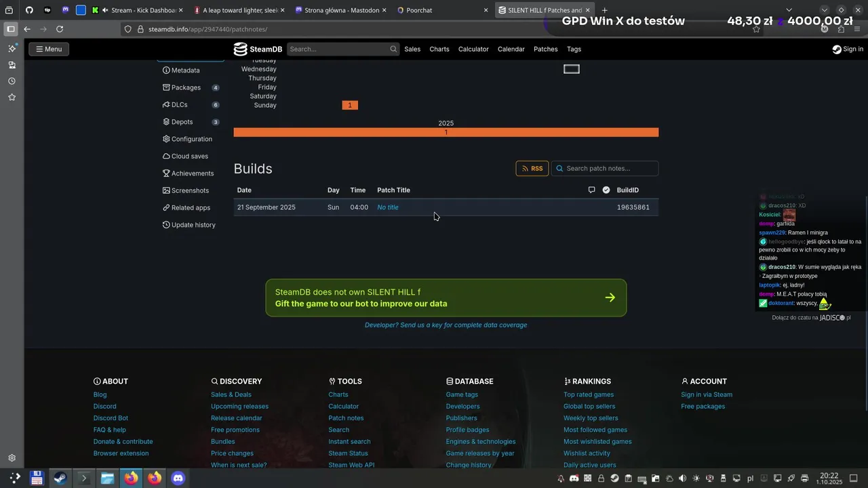This screenshot has height=488, width=868.
Task: Click the Gift the game banner arrow
Action: click(610, 298)
